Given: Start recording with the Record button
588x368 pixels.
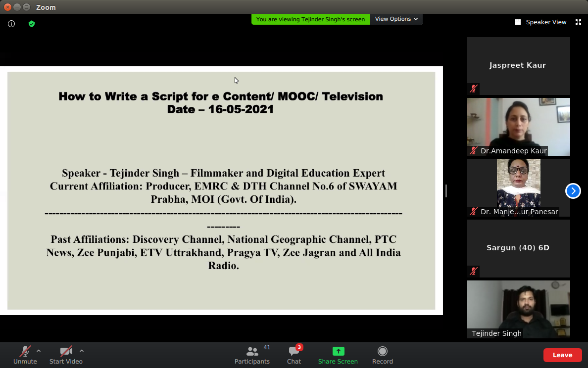Looking at the screenshot, I should (382, 355).
